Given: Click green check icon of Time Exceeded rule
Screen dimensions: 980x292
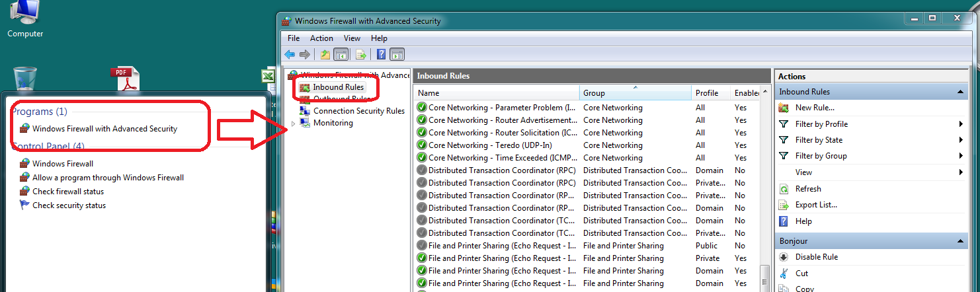Looking at the screenshot, I should point(422,158).
